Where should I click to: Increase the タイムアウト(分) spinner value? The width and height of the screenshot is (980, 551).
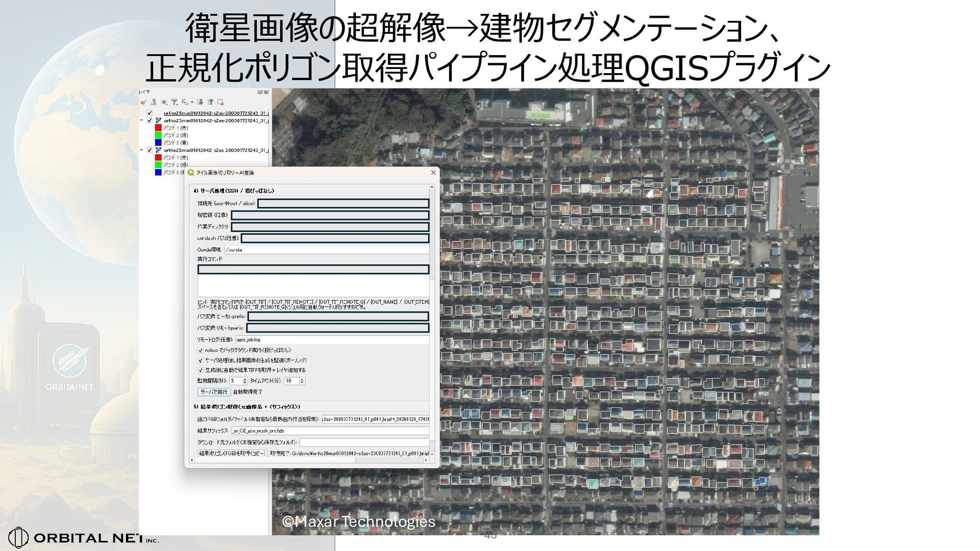302,379
